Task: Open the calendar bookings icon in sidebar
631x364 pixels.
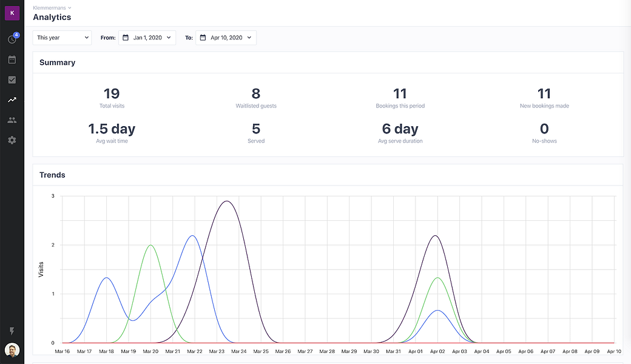Action: [x=12, y=59]
